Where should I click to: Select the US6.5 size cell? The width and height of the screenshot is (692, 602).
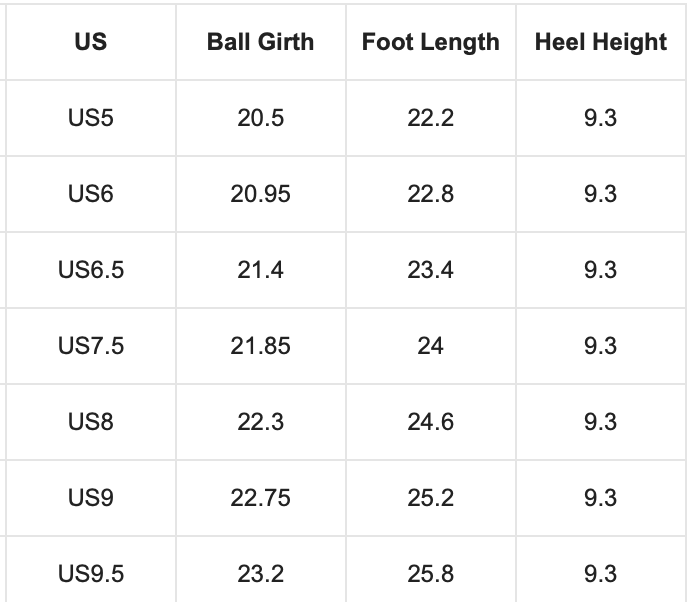point(91,270)
